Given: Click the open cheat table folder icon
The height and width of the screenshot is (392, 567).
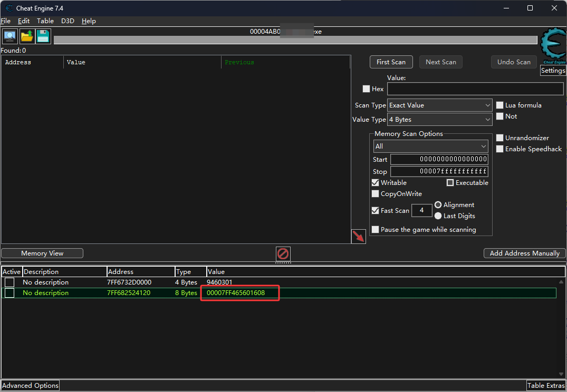Looking at the screenshot, I should (27, 36).
